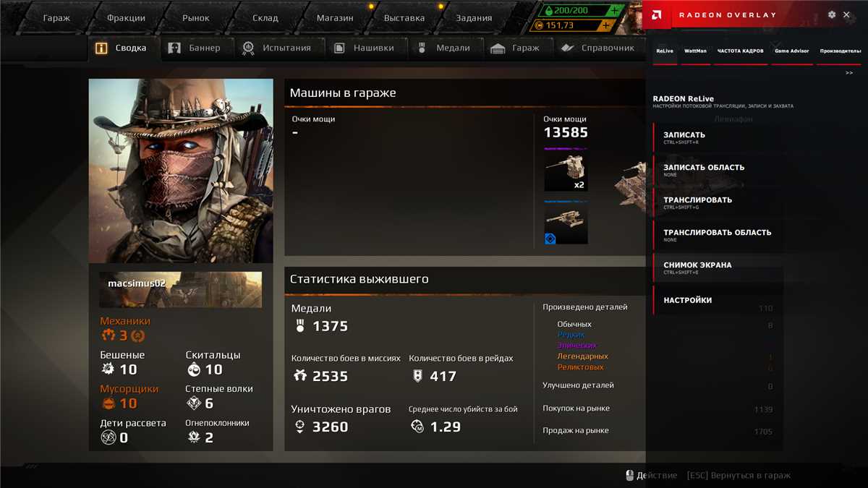Viewport: 868px width, 488px height.
Task: Click the mission battles count icon
Action: (x=300, y=376)
